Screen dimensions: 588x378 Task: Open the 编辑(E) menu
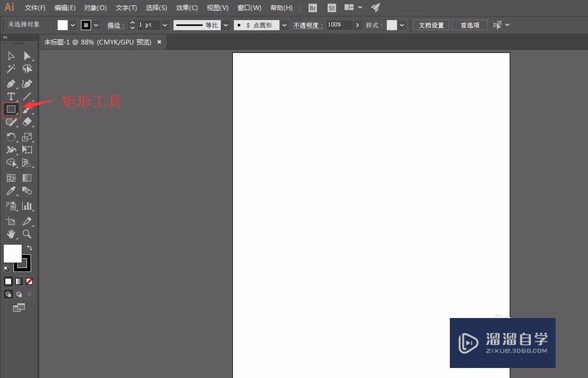(65, 8)
